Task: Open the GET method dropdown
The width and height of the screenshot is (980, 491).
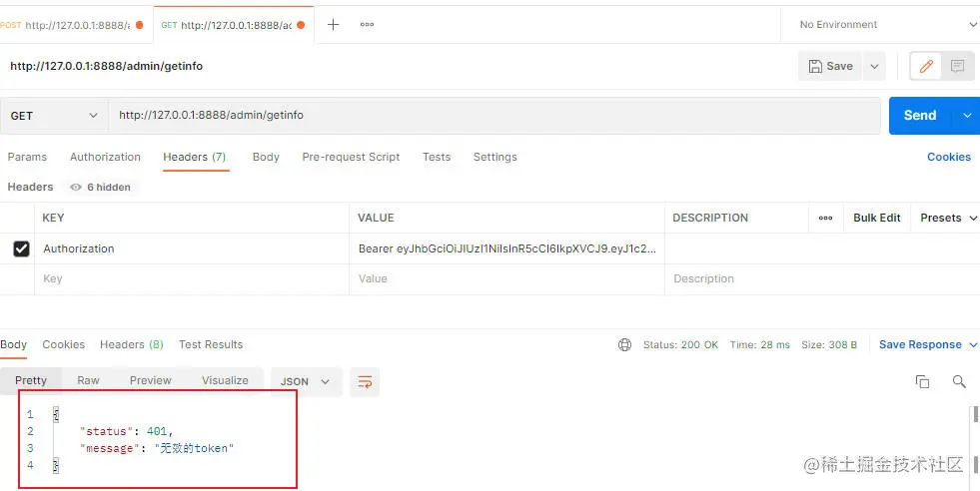Action: (54, 116)
